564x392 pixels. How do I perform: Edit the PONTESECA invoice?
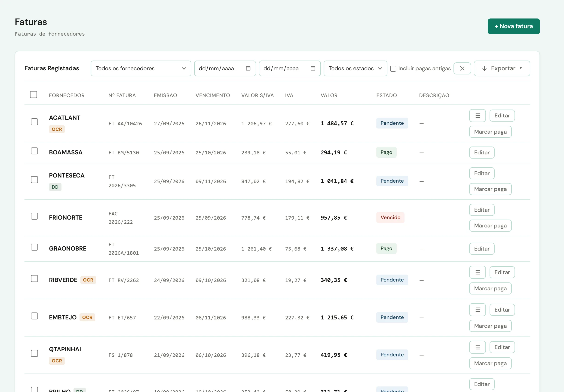(481, 173)
